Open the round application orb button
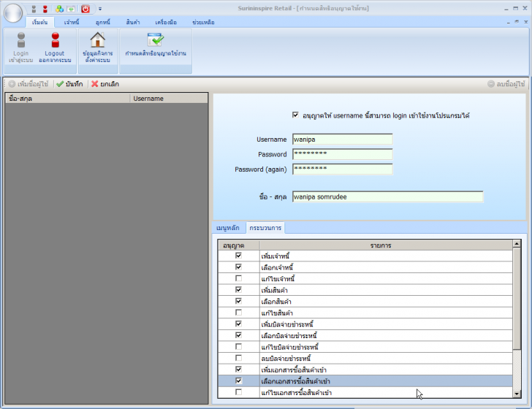 point(13,13)
